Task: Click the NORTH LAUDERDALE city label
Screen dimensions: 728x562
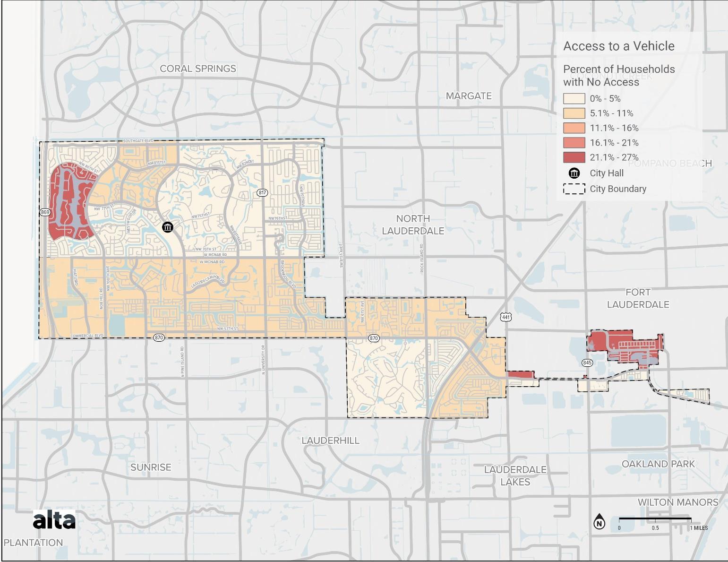Action: click(413, 225)
